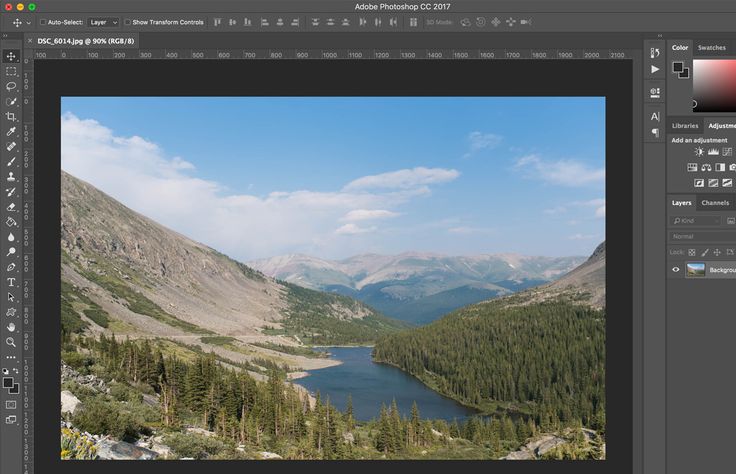Switch to the Libraries tab
The height and width of the screenshot is (474, 736).
coord(685,126)
